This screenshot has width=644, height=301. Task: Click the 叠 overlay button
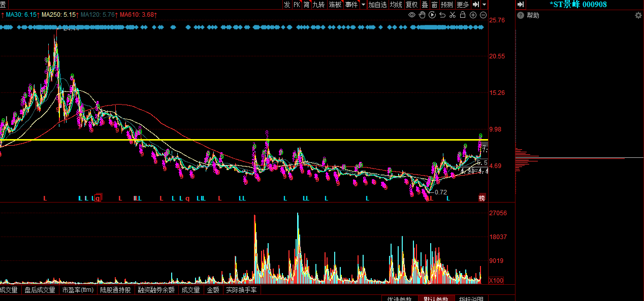[425, 4]
